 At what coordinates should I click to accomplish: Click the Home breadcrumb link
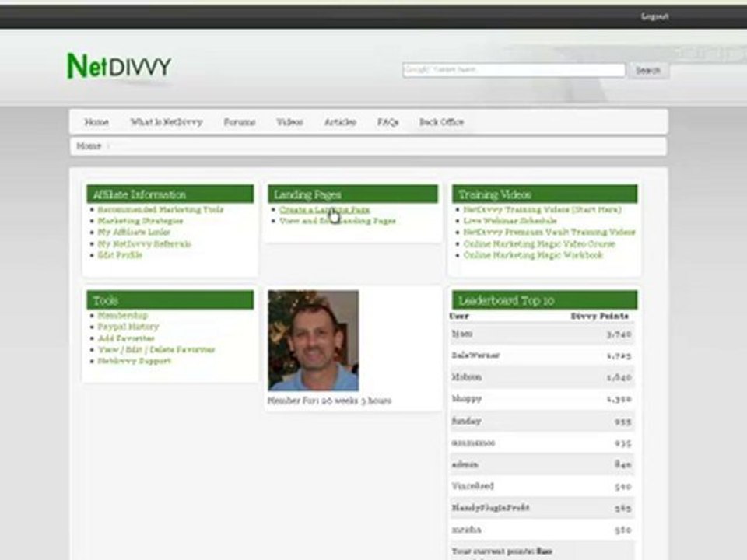[89, 145]
